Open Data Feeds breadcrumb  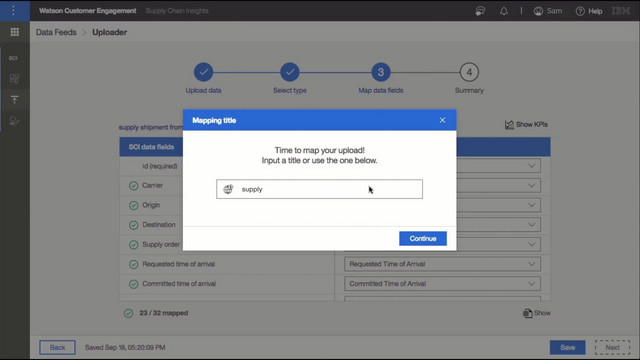(x=56, y=32)
